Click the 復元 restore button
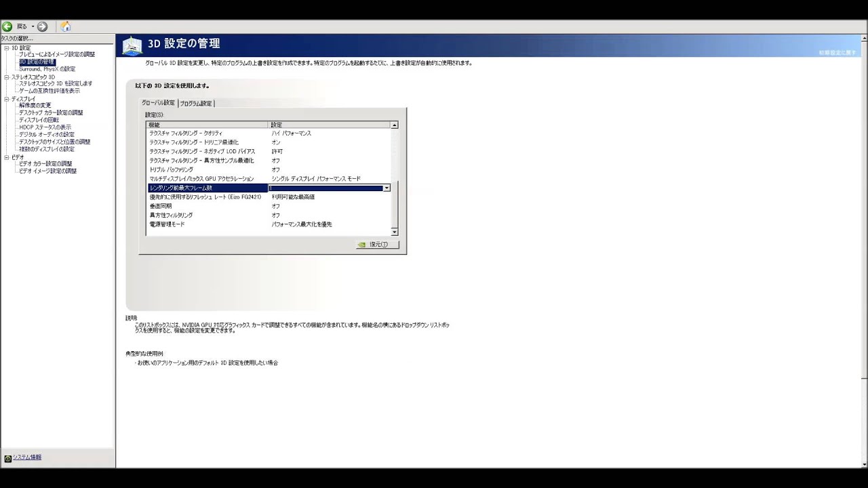868x488 pixels. (x=378, y=245)
